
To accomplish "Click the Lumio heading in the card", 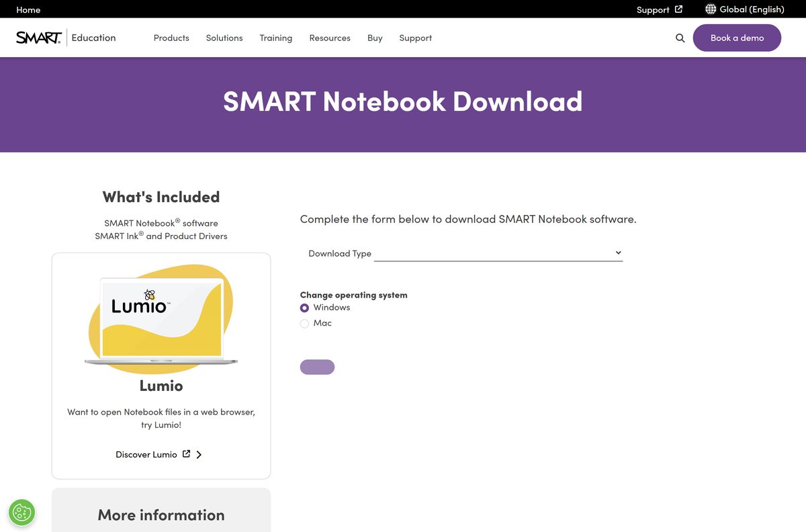I will 161,386.
